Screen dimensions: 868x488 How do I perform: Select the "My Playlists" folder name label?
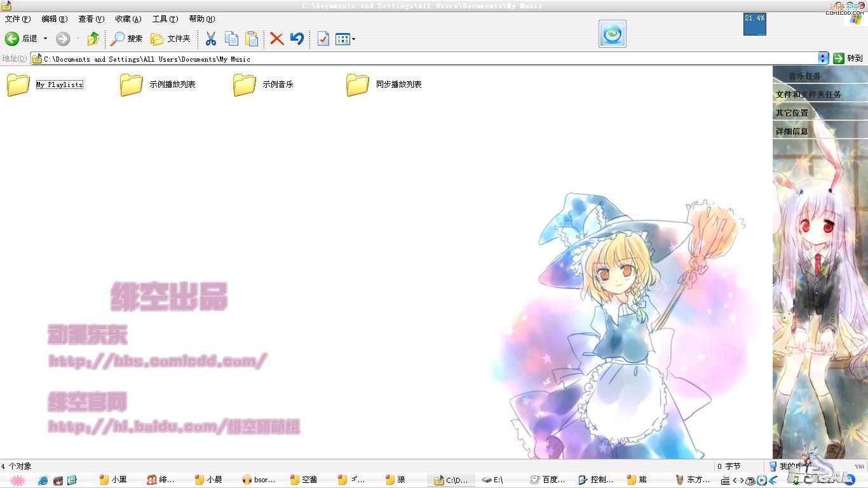tap(59, 85)
